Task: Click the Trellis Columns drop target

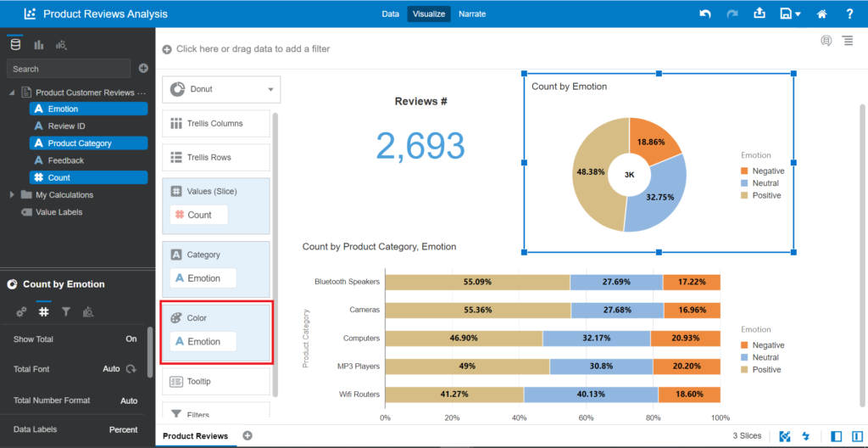Action: (x=216, y=123)
